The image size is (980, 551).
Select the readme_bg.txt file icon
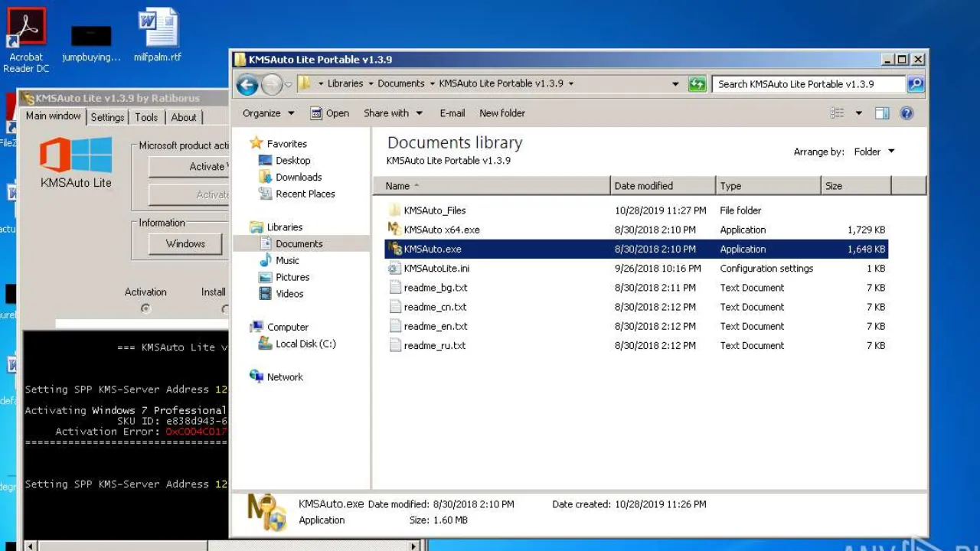(394, 288)
